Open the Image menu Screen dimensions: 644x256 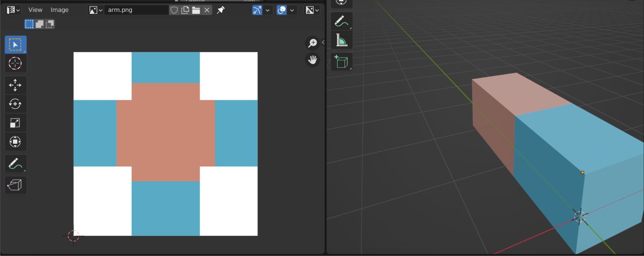tap(60, 10)
